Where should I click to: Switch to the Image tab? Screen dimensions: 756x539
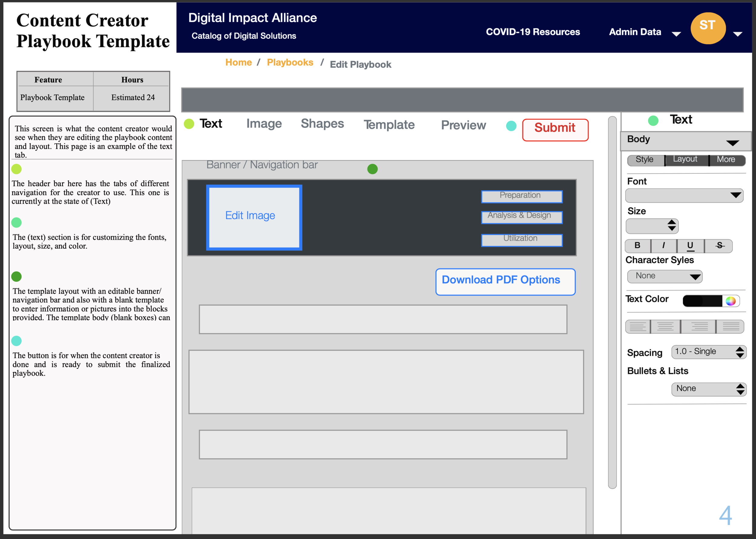click(x=264, y=124)
